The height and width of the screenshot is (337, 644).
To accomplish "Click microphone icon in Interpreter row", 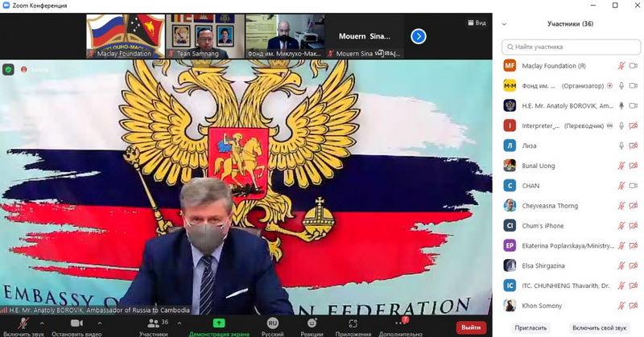I will click(x=621, y=125).
